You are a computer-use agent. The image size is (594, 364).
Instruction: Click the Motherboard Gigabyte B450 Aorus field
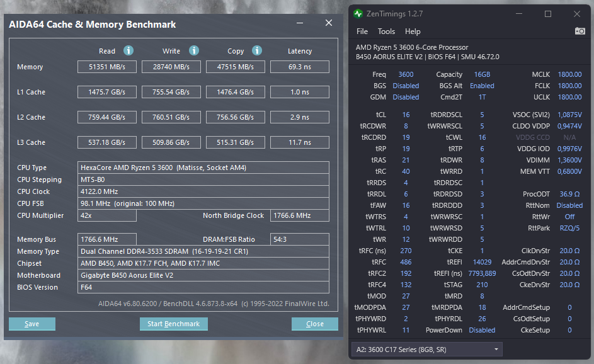click(x=203, y=275)
